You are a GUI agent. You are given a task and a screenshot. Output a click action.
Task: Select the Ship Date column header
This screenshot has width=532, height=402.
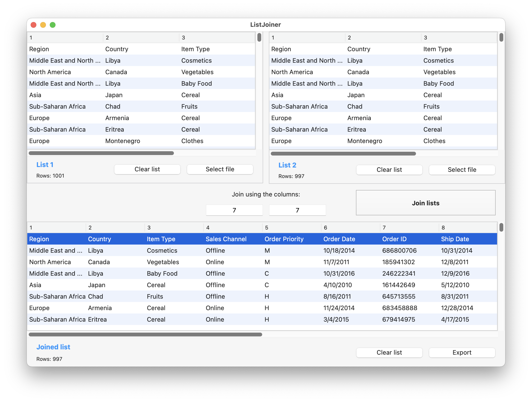tap(455, 239)
